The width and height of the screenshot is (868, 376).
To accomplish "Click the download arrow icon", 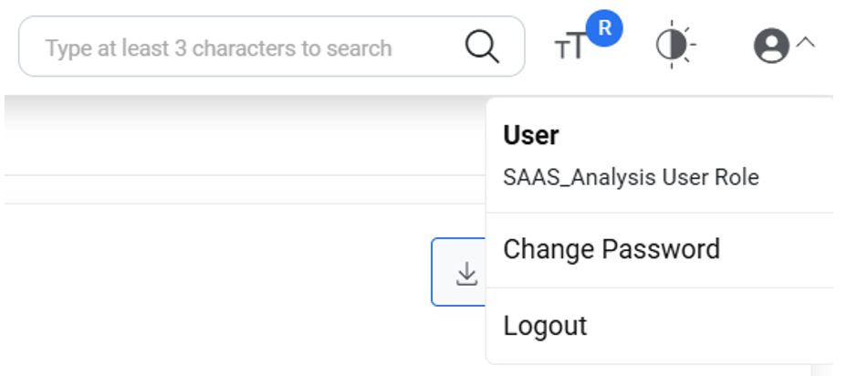I will click(x=466, y=273).
